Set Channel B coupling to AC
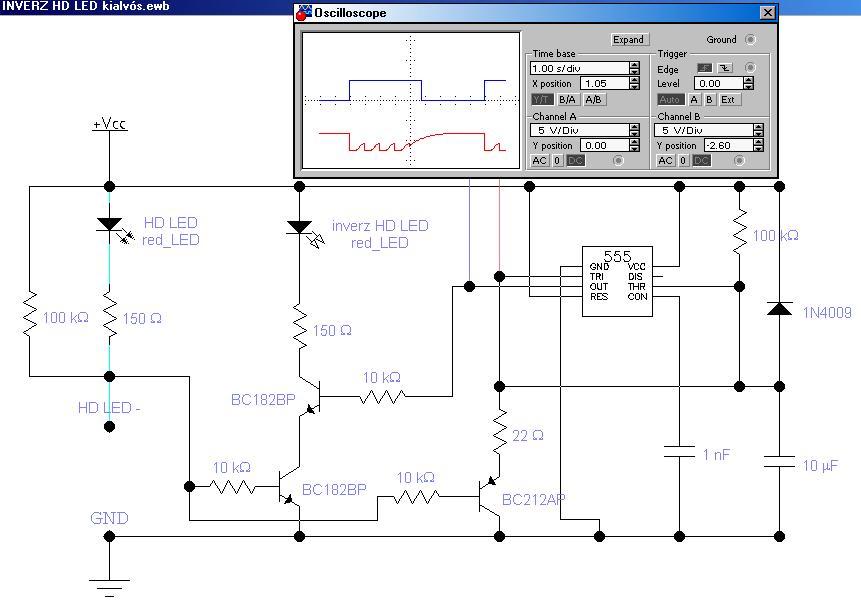 click(x=665, y=160)
